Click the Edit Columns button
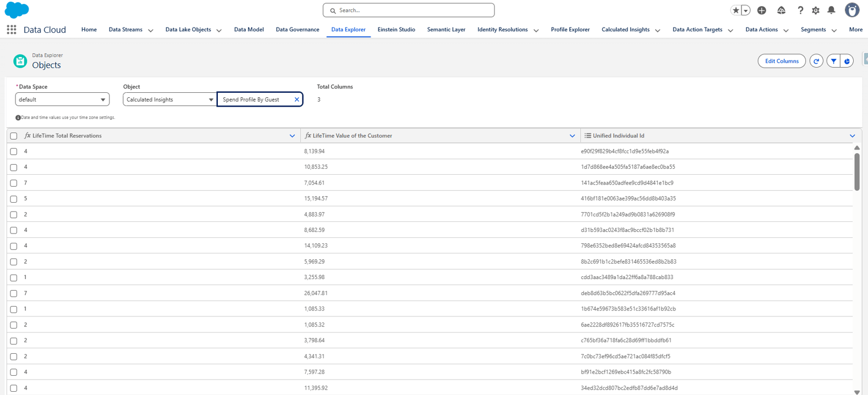Image resolution: width=868 pixels, height=395 pixels. coord(781,61)
